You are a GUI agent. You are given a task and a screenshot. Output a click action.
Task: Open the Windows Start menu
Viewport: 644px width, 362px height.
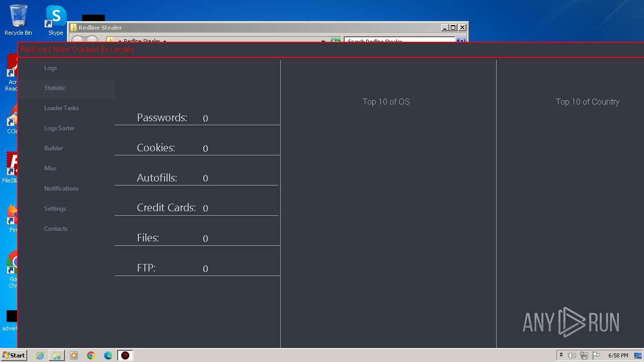pyautogui.click(x=14, y=355)
